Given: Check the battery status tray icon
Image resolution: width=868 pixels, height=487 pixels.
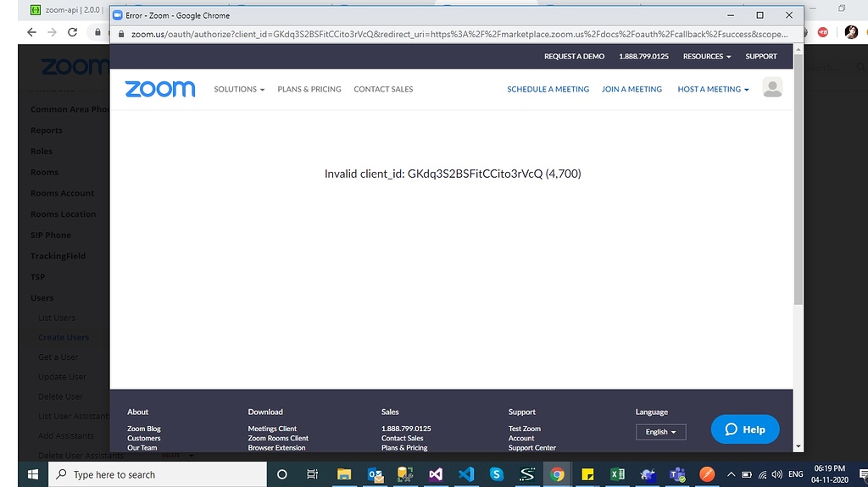Looking at the screenshot, I should point(746,474).
